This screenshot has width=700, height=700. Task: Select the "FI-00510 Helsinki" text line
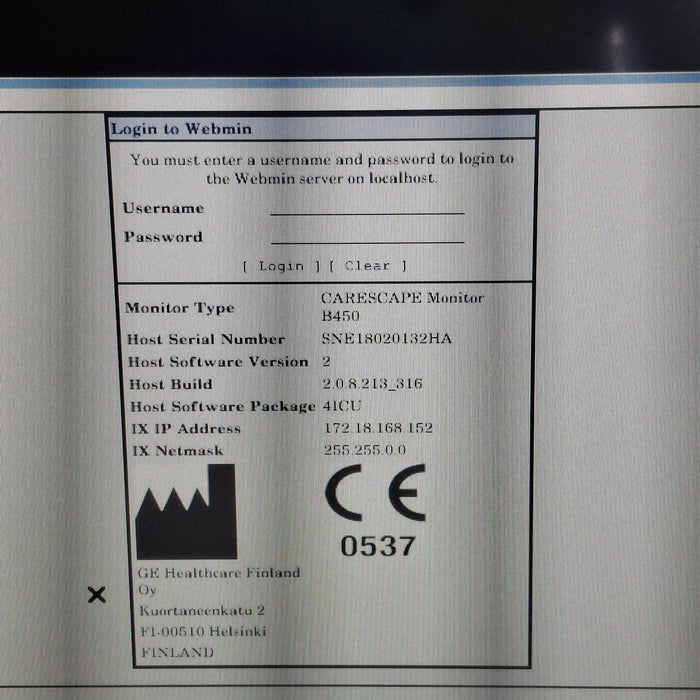pyautogui.click(x=203, y=631)
